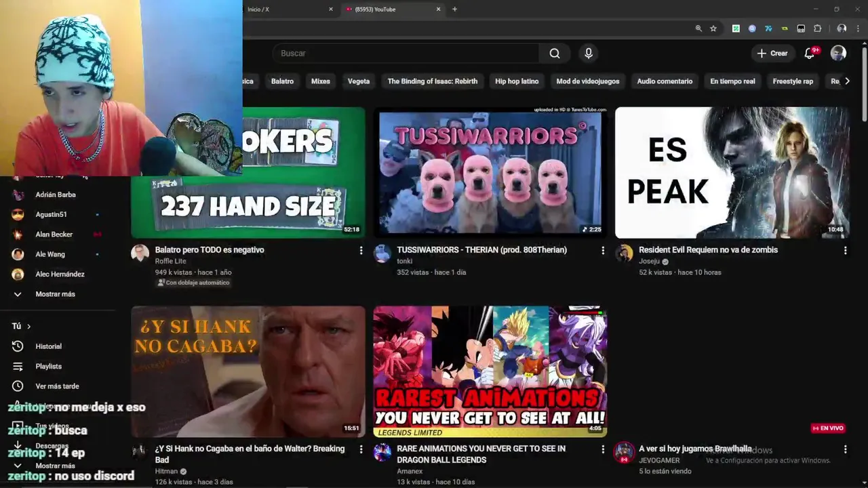Viewport: 868px width, 488px height.
Task: Select the Hip hop latino chip
Action: click(517, 81)
